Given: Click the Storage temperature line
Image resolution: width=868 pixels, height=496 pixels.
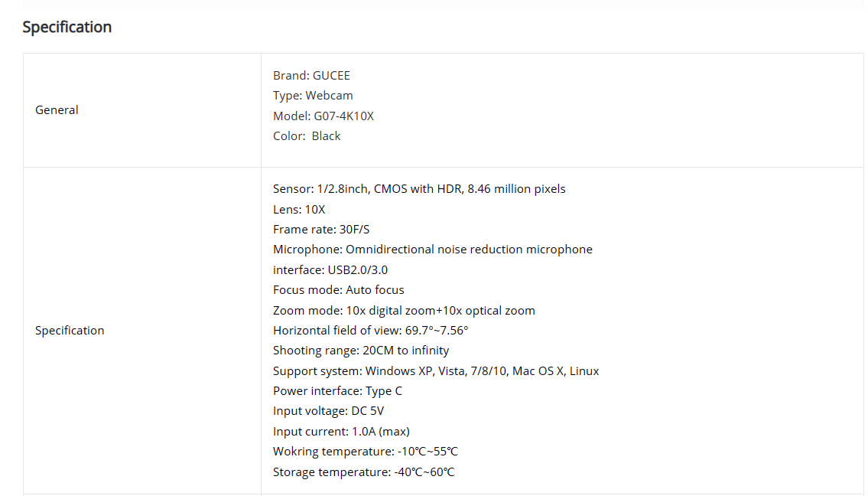Looking at the screenshot, I should pyautogui.click(x=364, y=472).
